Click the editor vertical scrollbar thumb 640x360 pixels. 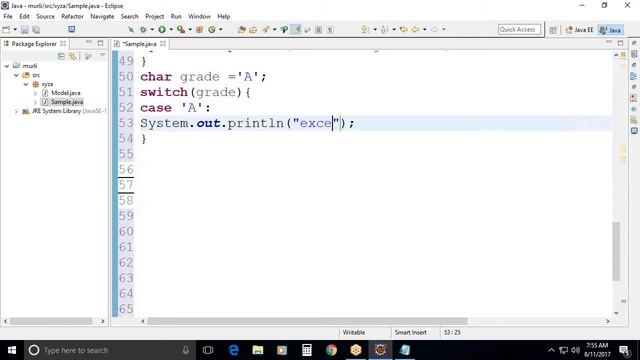click(x=616, y=251)
